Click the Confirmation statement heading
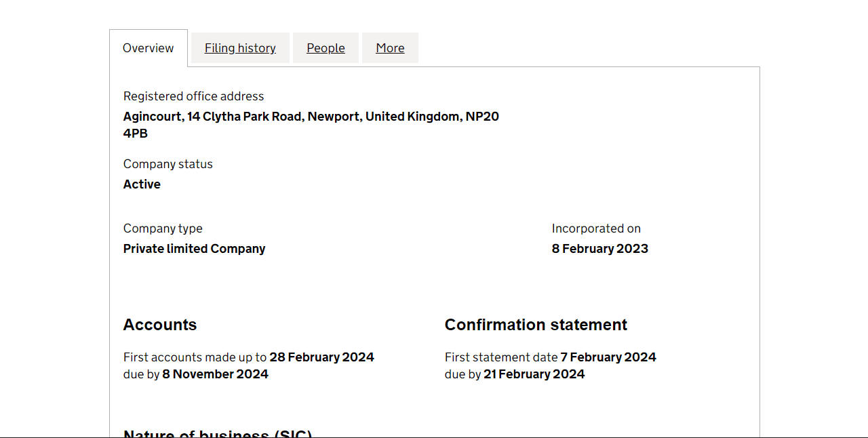 (536, 325)
